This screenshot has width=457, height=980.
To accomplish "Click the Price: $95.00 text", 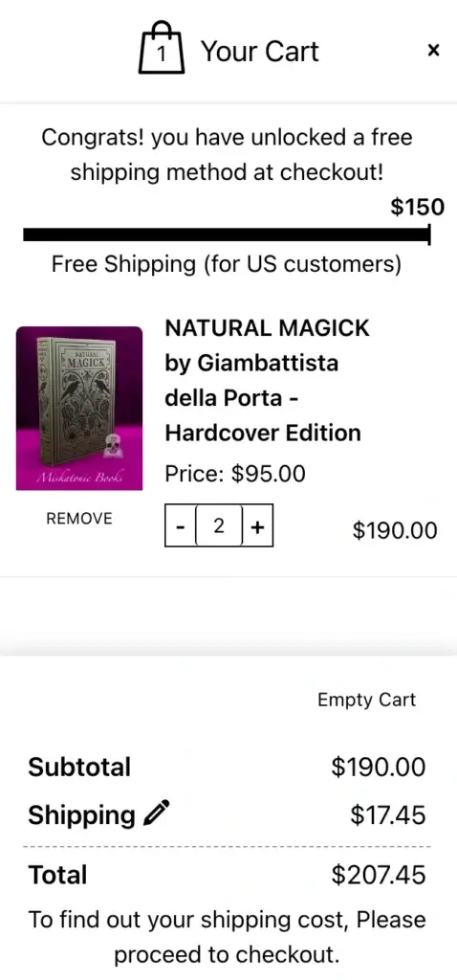I will [x=235, y=474].
